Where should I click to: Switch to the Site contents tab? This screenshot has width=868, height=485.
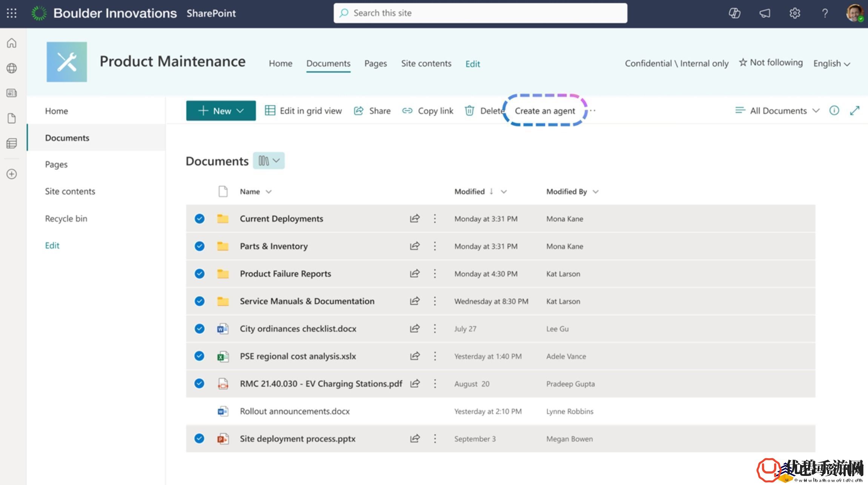click(x=426, y=63)
